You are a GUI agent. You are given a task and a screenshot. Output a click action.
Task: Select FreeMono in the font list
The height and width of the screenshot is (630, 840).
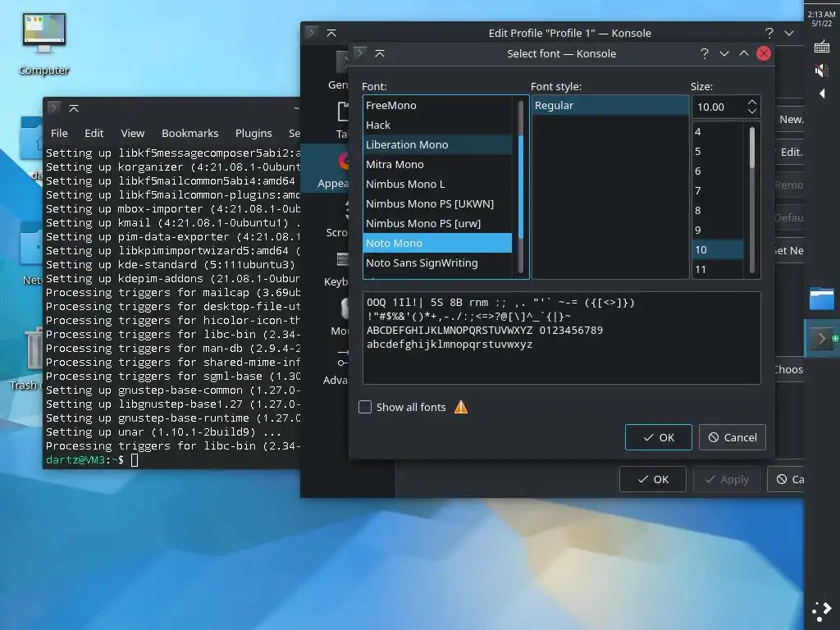click(438, 106)
